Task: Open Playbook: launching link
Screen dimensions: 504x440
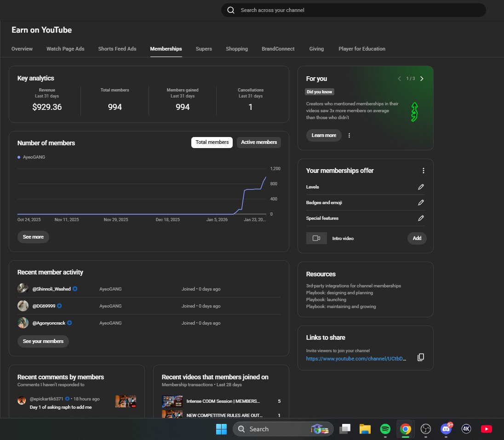Action: [x=326, y=300]
